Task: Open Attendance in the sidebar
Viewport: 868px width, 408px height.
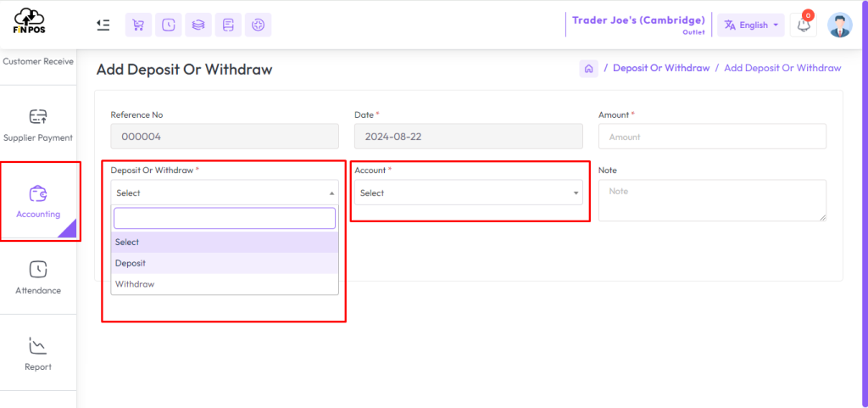Action: click(x=38, y=278)
